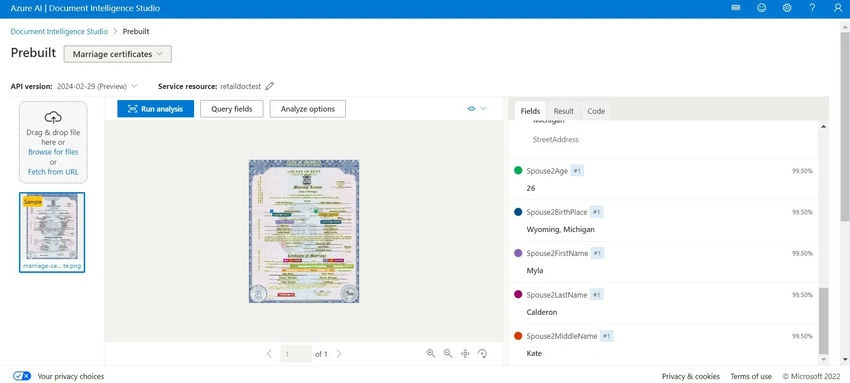The image size is (850, 383).
Task: Switch to the Result tab
Action: point(564,111)
